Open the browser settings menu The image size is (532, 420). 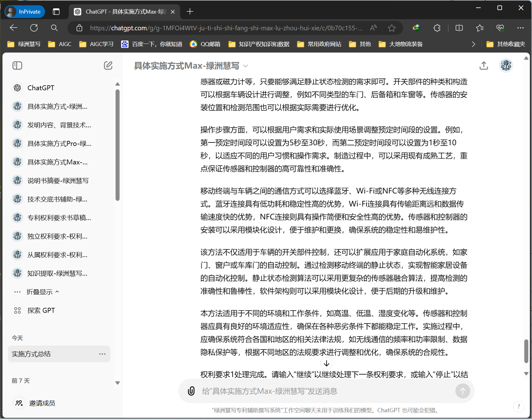(521, 28)
